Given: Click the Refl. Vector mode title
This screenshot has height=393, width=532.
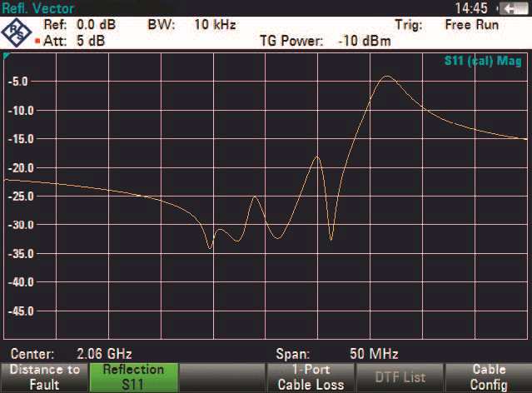Looking at the screenshot, I should click(37, 8).
